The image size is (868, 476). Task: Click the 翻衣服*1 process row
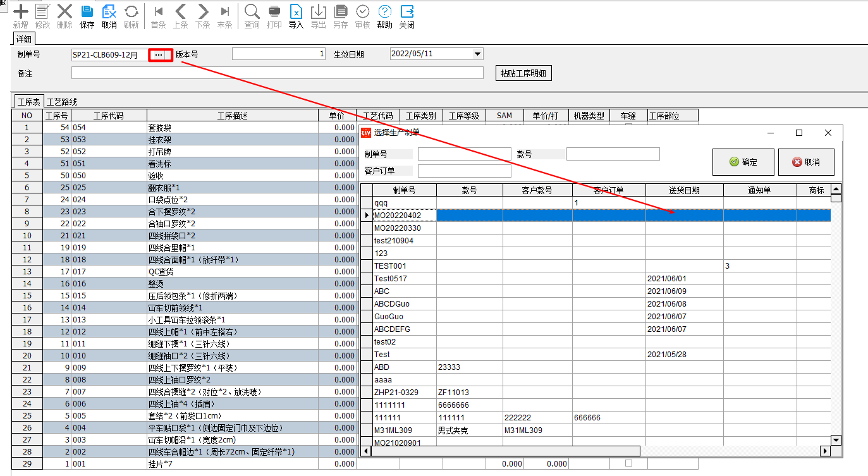point(185,188)
